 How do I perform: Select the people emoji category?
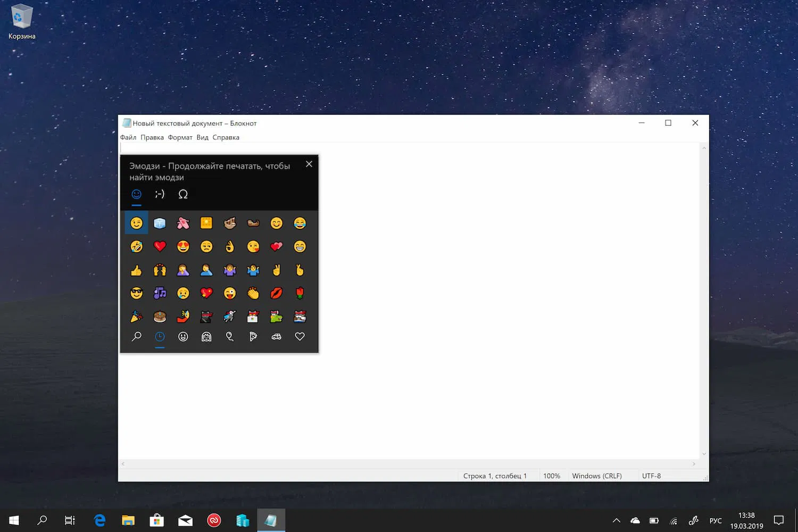206,336
